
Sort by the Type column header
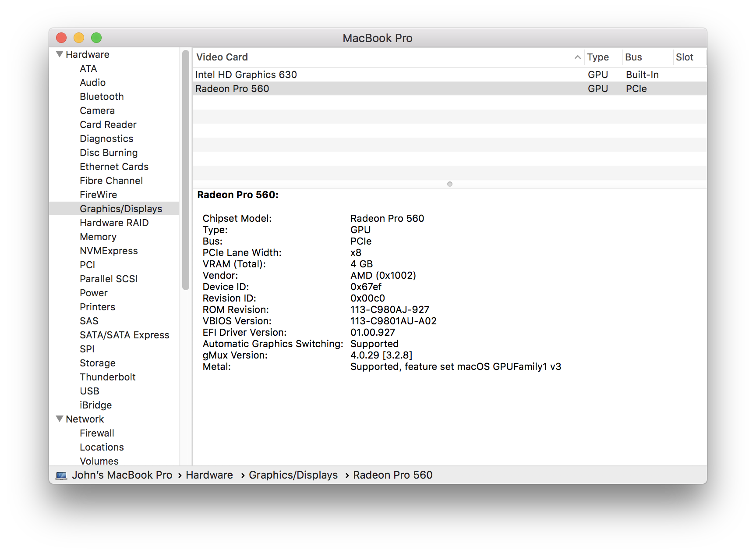598,57
